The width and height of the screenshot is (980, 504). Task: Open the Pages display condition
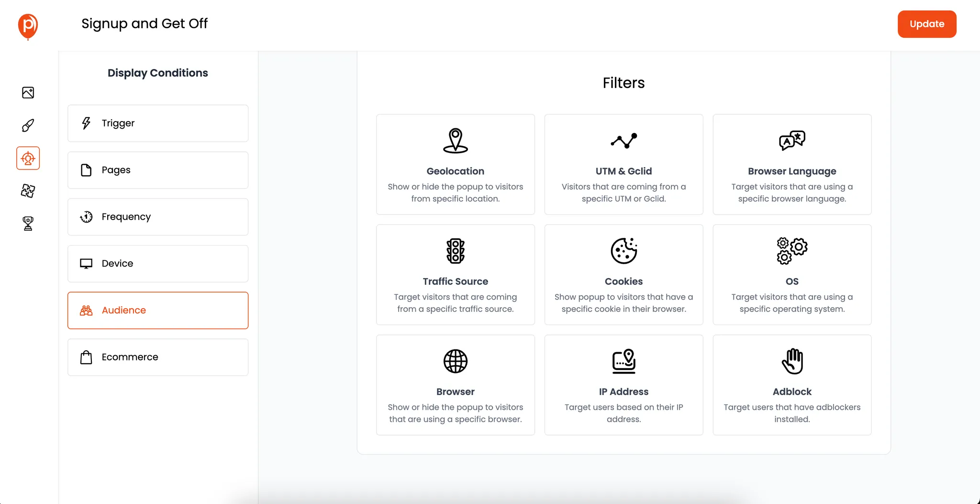157,170
